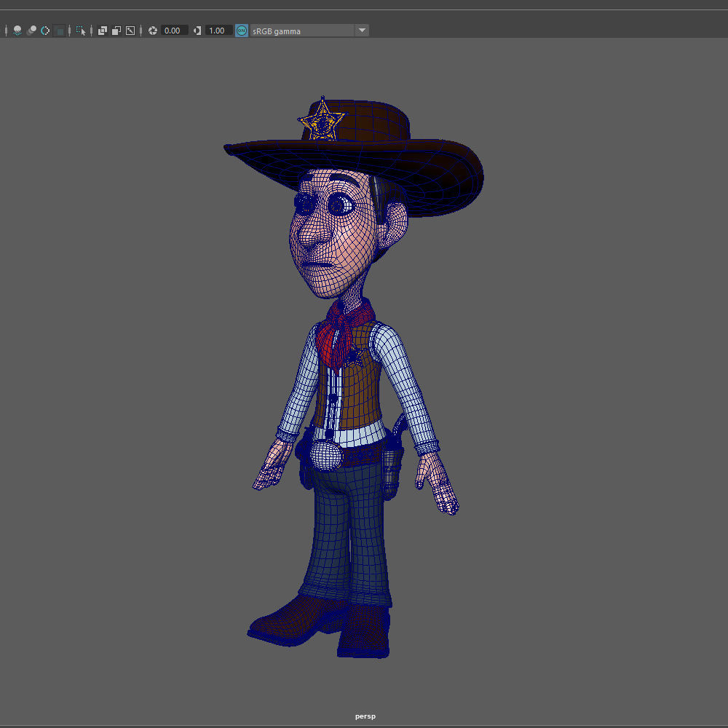Select the round belt buckle on model
728x728 pixels.
(x=326, y=455)
